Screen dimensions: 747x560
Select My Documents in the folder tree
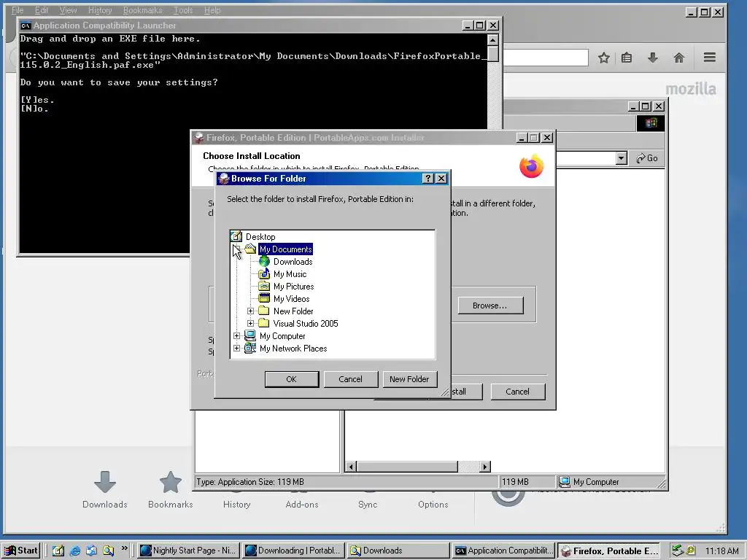click(x=285, y=249)
